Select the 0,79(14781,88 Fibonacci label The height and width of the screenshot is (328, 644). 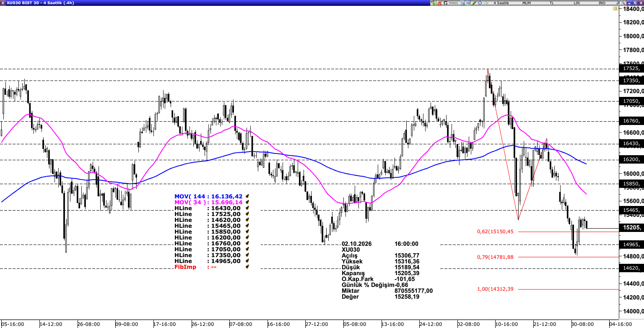point(495,257)
